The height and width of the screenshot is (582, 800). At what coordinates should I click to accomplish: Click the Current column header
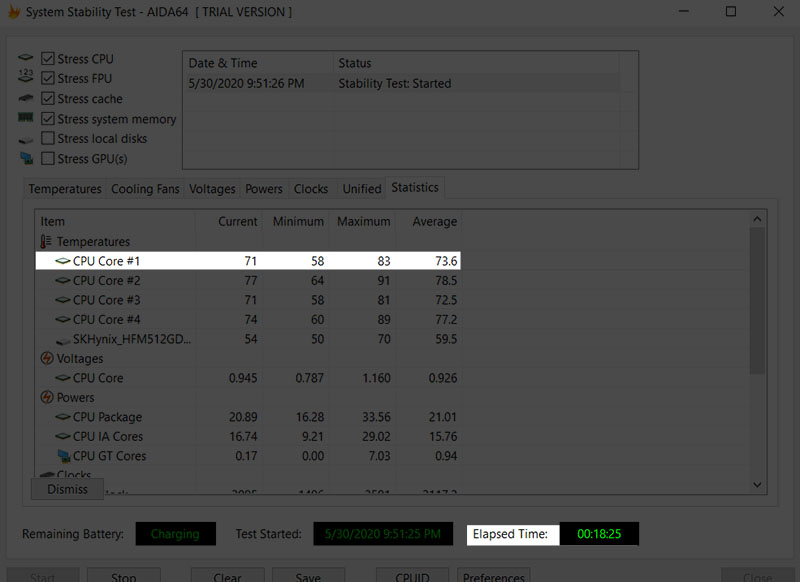pos(229,221)
